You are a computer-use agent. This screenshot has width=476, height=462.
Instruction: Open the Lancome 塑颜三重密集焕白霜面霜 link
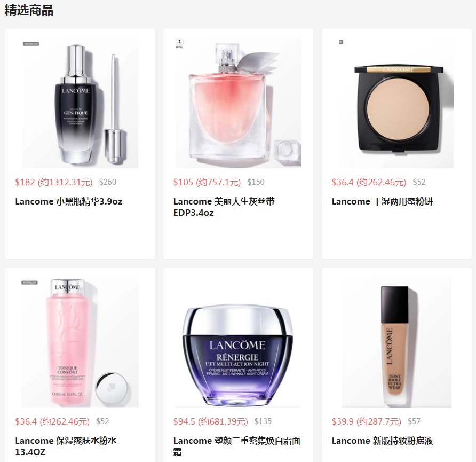pyautogui.click(x=237, y=446)
